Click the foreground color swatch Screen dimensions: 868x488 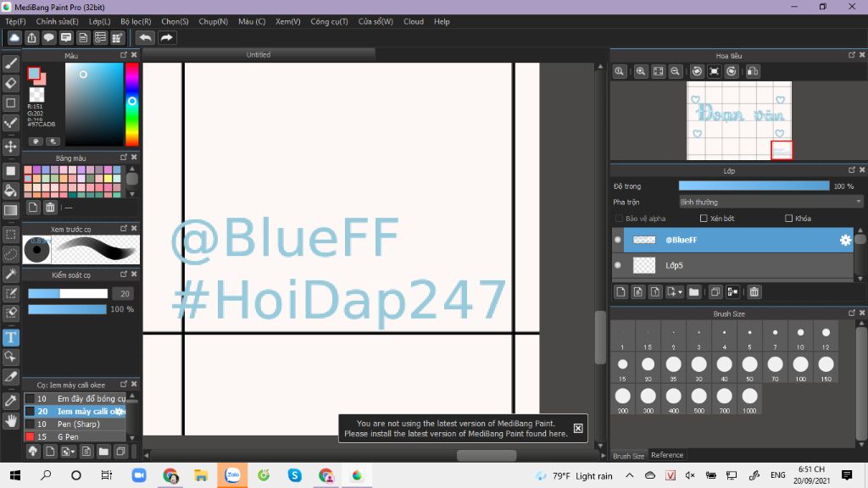pyautogui.click(x=34, y=73)
